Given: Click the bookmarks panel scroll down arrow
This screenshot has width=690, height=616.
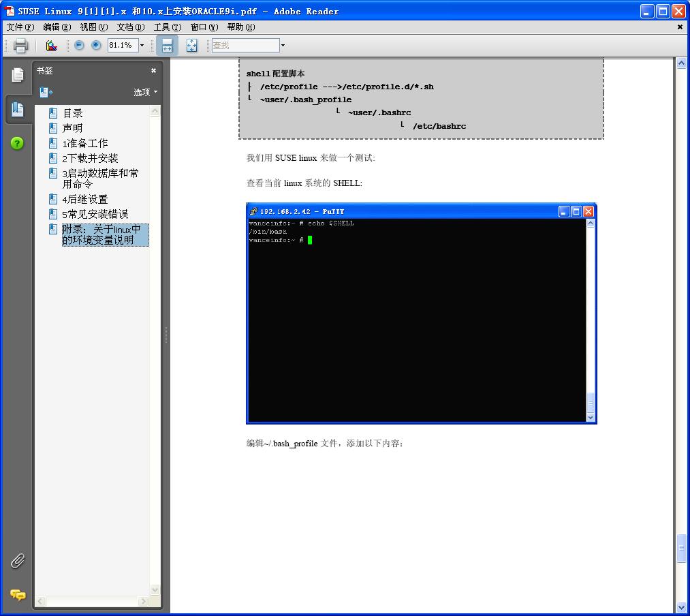Looking at the screenshot, I should 155,589.
